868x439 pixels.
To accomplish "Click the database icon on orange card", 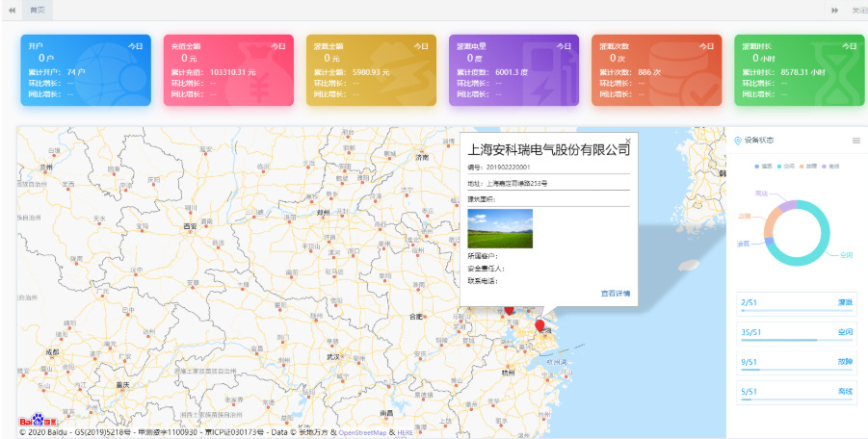I will click(684, 76).
